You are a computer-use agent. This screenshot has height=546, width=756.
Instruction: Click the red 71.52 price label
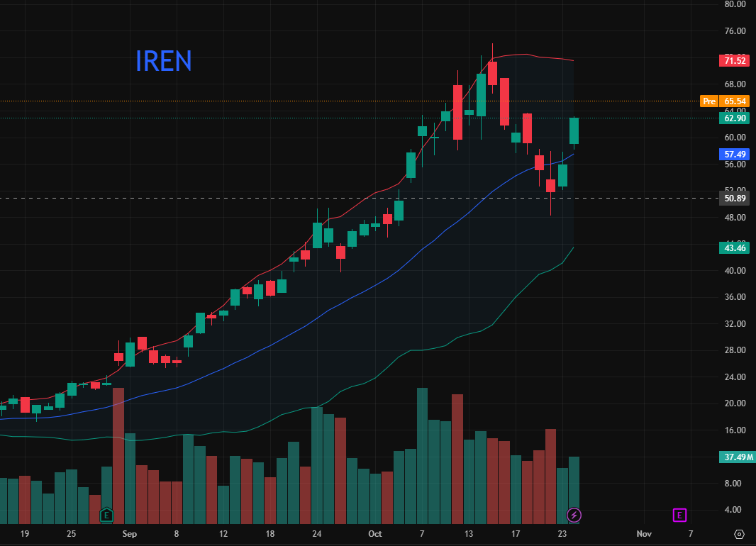(734, 61)
